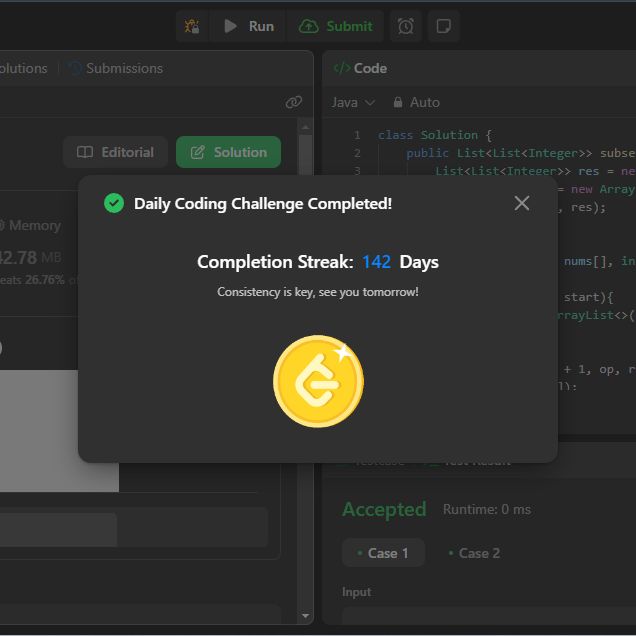Run the code with the Run button
636x636 pixels.
pos(249,26)
